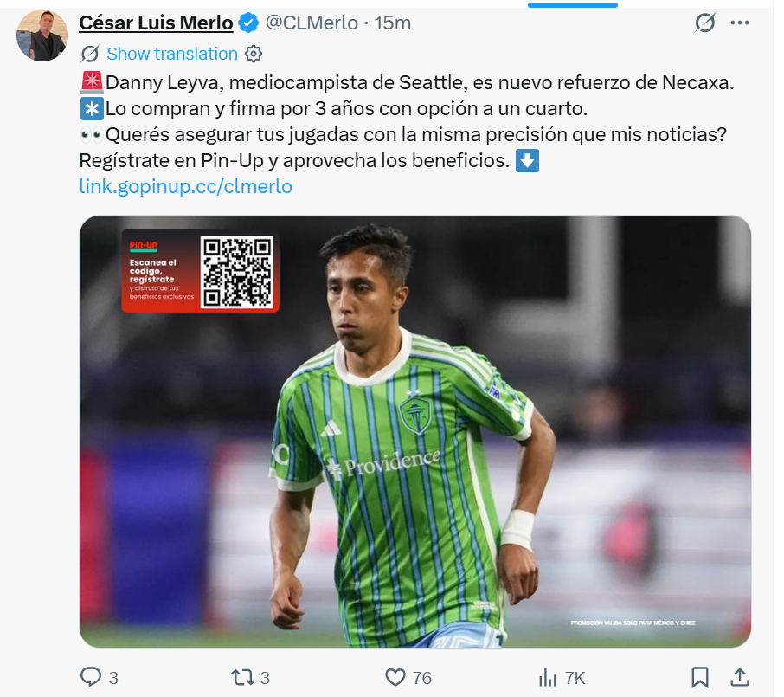This screenshot has width=784, height=697.
Task: Click the 15m post timestamp
Action: (393, 23)
